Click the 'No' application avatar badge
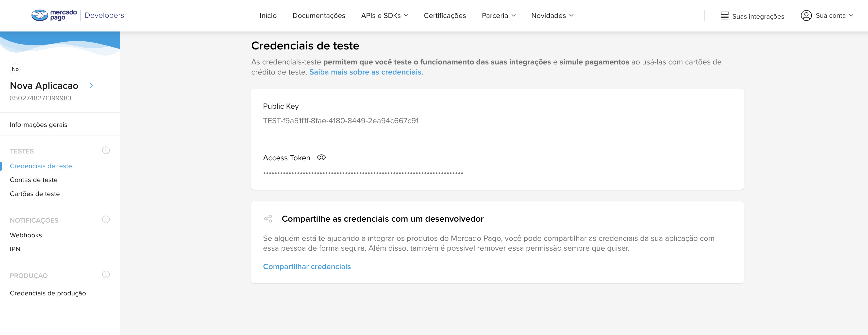868x335 pixels. [x=15, y=69]
